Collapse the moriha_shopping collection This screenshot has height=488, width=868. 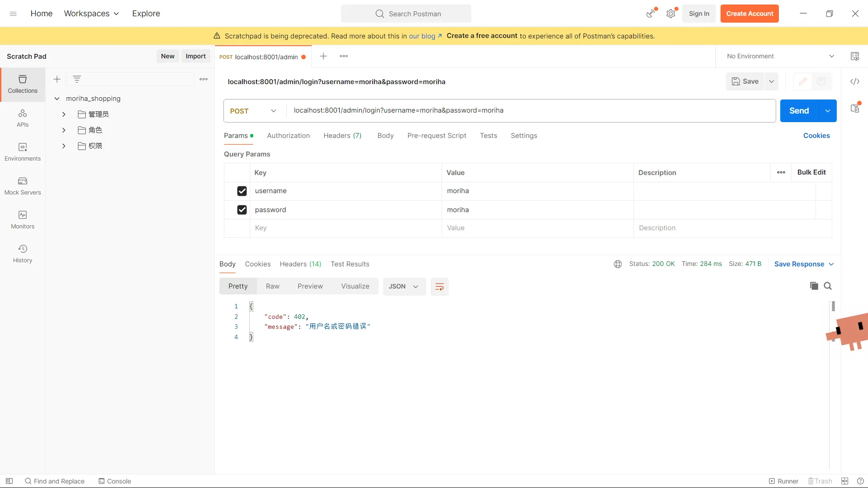[x=57, y=99]
